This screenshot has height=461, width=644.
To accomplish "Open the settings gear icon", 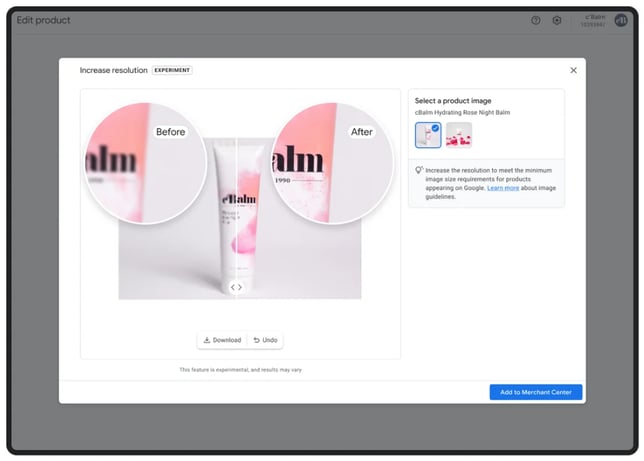I will (x=557, y=20).
